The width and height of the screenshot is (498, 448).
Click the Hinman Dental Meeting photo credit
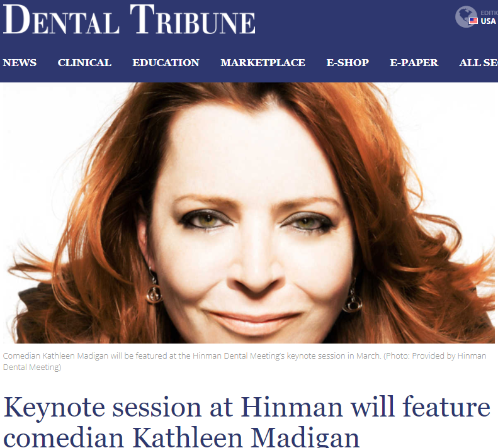[x=244, y=361]
